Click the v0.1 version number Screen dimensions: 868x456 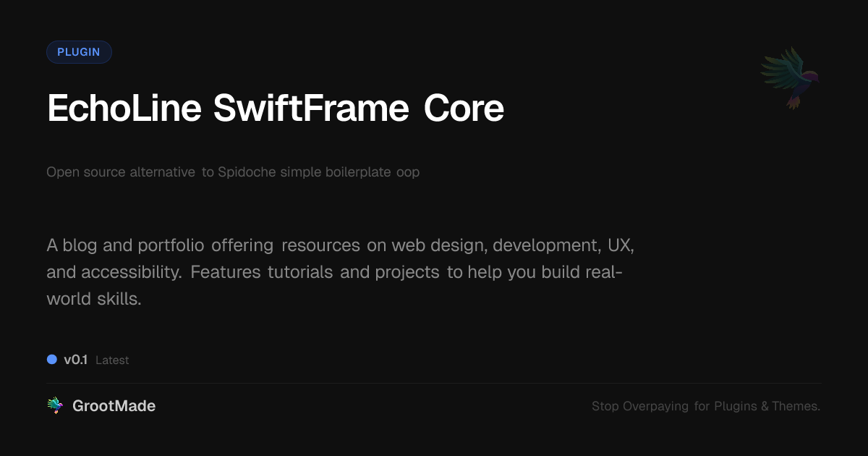(x=75, y=359)
